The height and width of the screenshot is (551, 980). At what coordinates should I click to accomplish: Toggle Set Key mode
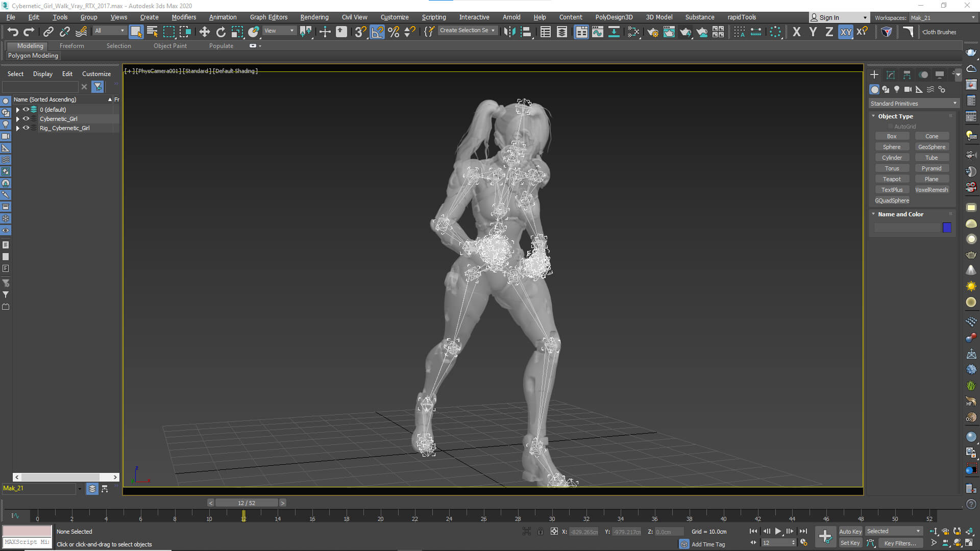click(x=850, y=543)
